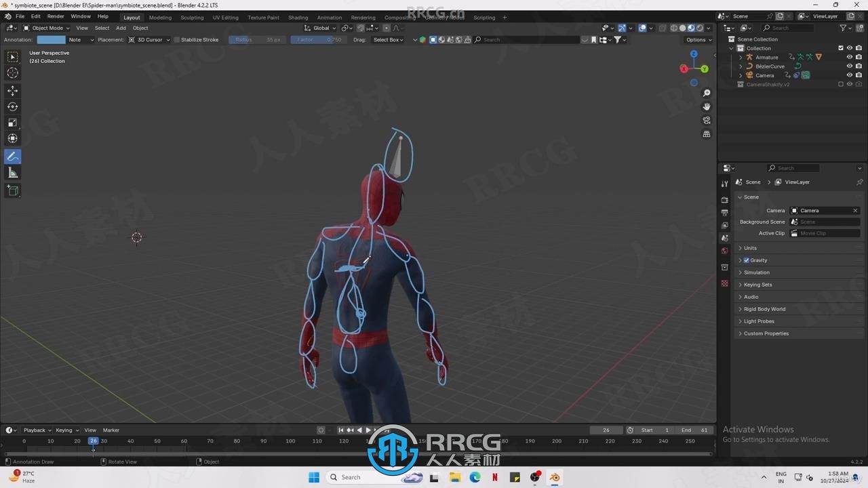This screenshot has height=488, width=868.
Task: Open the View Layer properties tab
Action: (725, 225)
